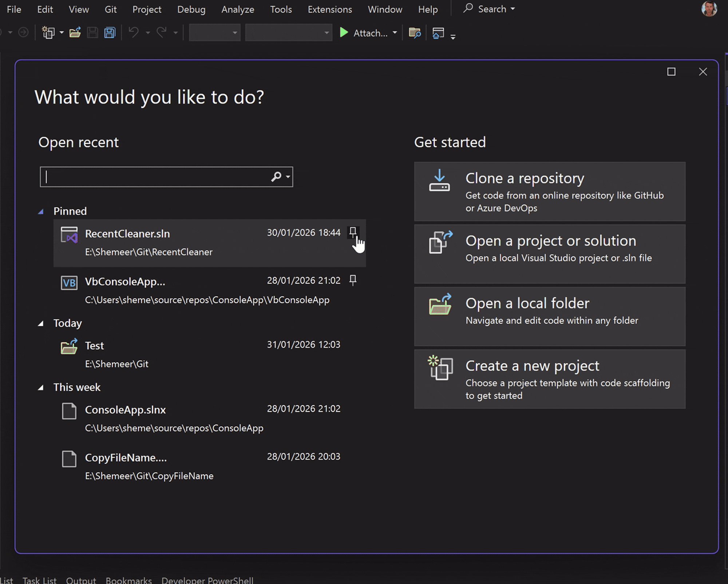Click the search magnifier in Open recent box

coord(276,177)
